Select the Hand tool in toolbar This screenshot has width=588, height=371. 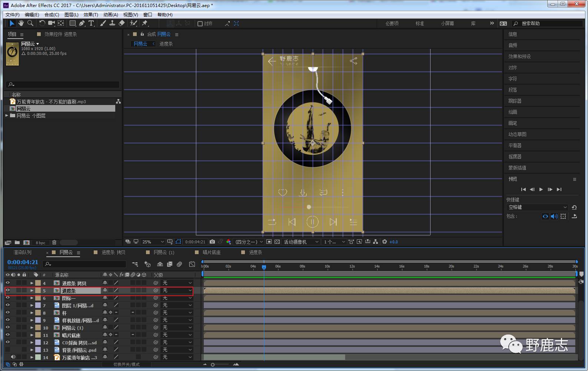coord(21,23)
